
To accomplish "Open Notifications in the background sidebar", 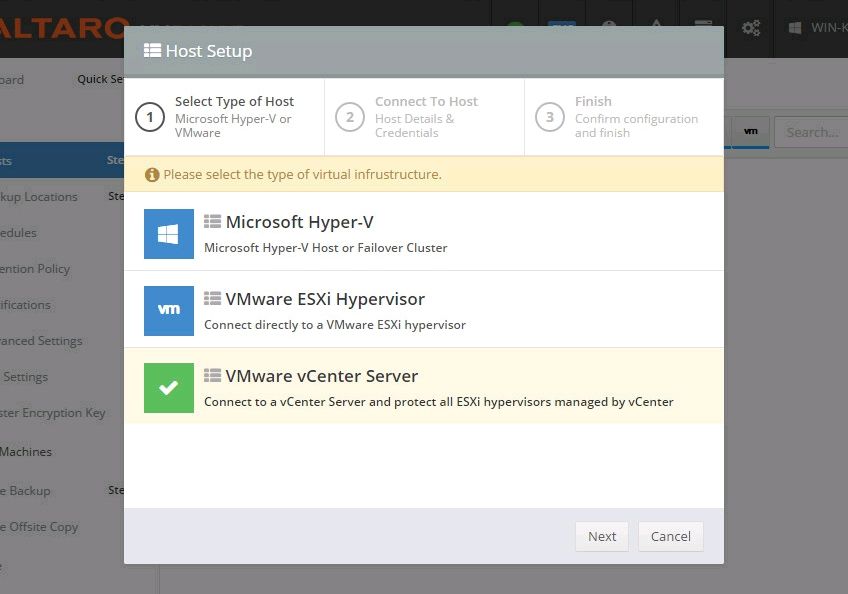I will pyautogui.click(x=25, y=305).
